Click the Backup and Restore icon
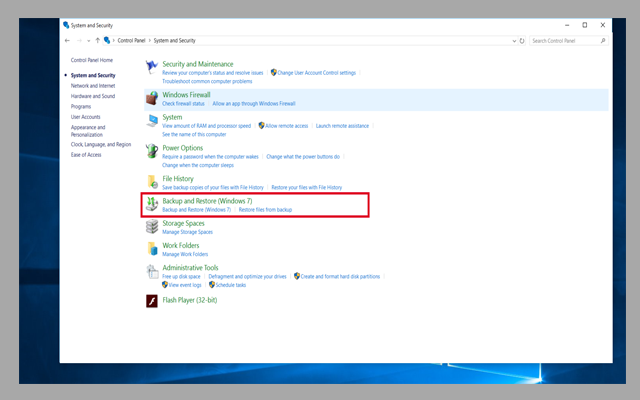Screen dimensions: 640x400 pyautogui.click(x=152, y=205)
